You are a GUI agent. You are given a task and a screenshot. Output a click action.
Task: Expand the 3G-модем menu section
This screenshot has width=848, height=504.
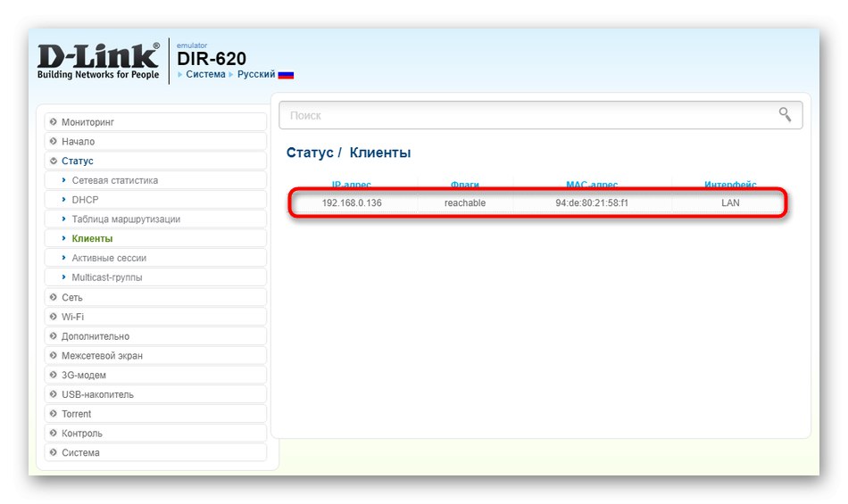point(155,376)
